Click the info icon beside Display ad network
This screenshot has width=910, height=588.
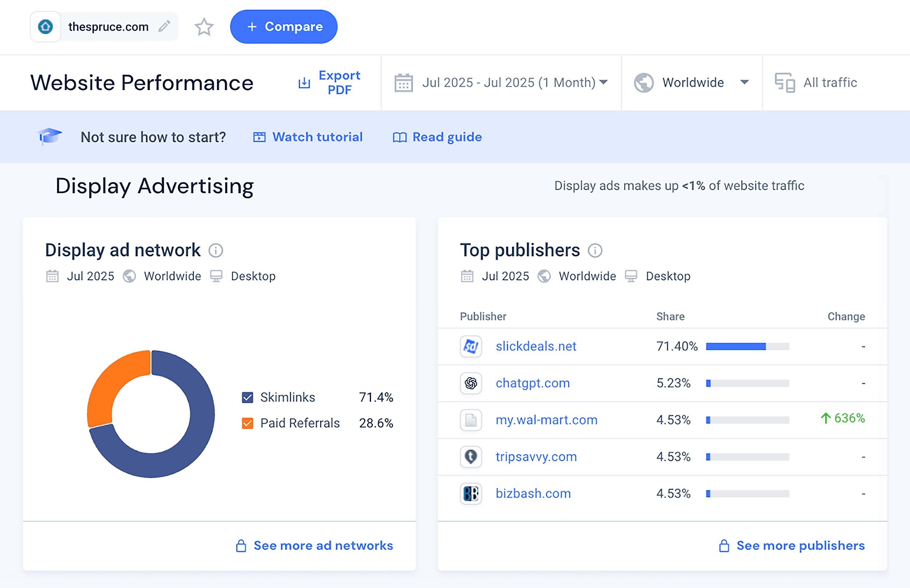[x=216, y=250]
